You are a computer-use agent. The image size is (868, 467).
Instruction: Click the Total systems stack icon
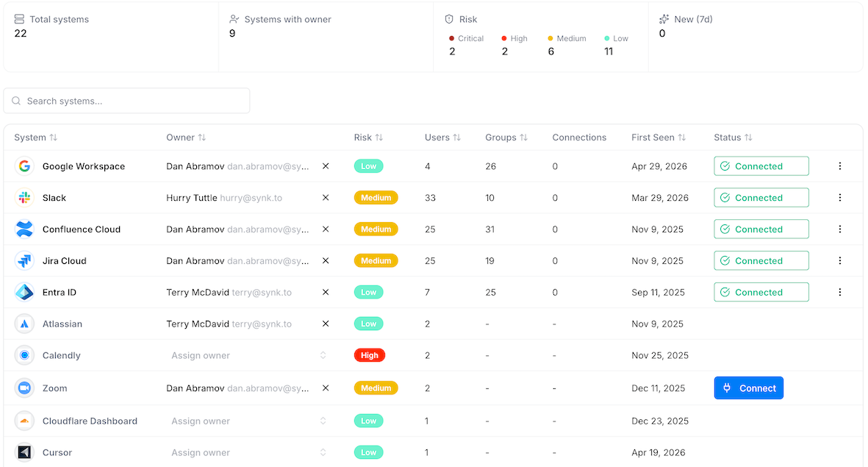coord(19,19)
